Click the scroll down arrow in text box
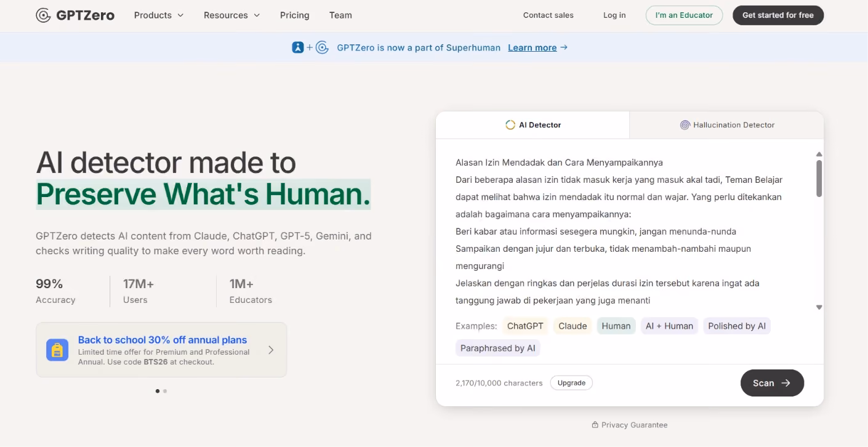The image size is (868, 447). point(819,307)
